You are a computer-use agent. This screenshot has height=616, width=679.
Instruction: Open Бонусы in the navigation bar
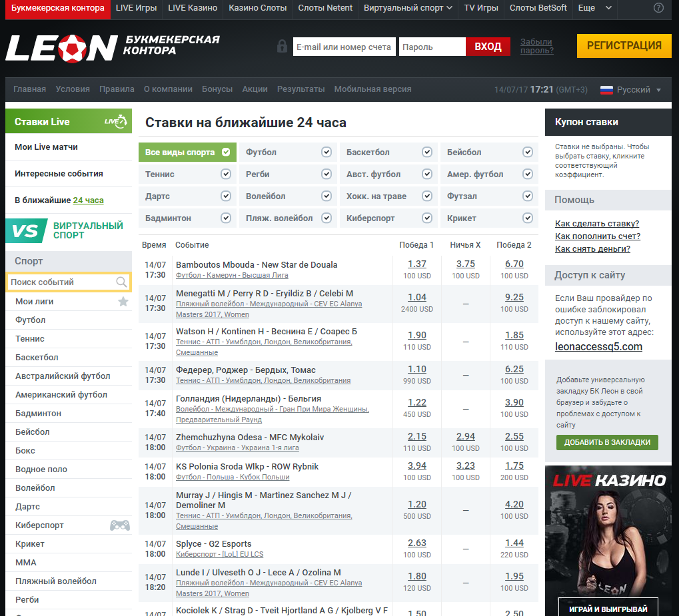(x=217, y=89)
